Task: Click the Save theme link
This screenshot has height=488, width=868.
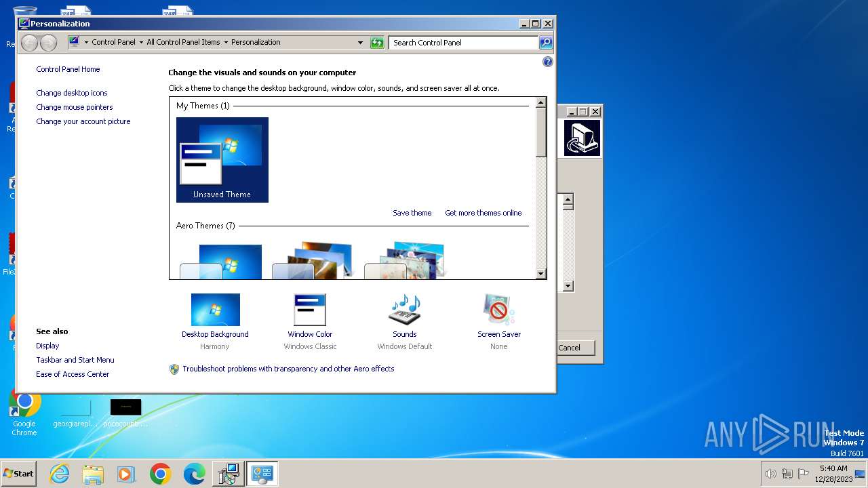Action: (x=412, y=213)
